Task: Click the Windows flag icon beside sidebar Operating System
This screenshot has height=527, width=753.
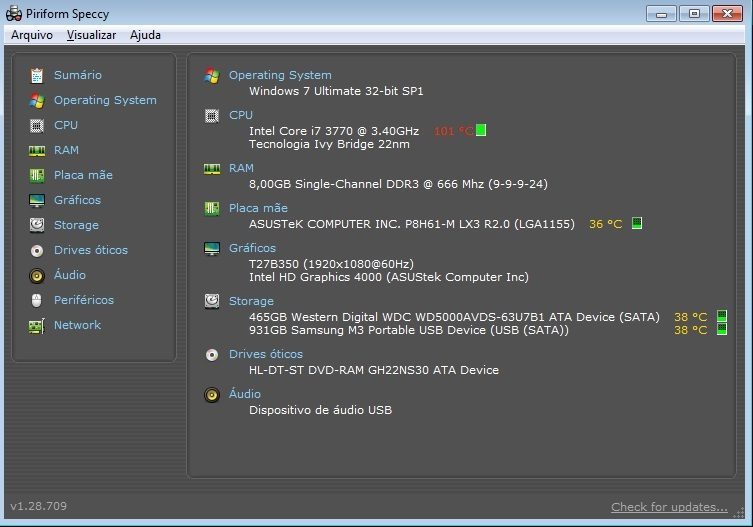Action: click(37, 100)
